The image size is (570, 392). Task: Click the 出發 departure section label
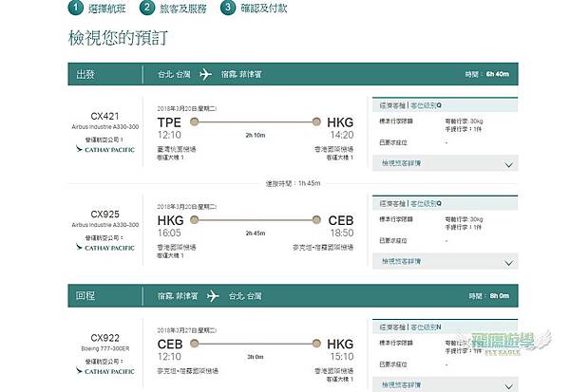coord(85,74)
